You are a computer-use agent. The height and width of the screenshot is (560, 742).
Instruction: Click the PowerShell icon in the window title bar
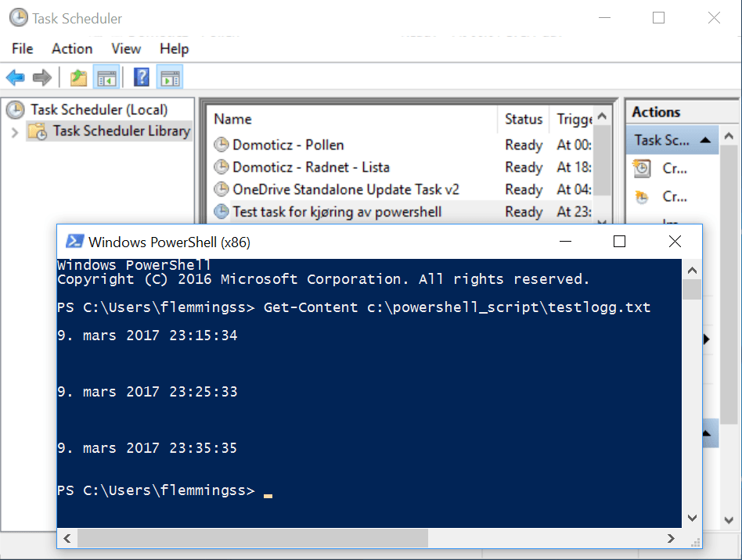(x=75, y=242)
